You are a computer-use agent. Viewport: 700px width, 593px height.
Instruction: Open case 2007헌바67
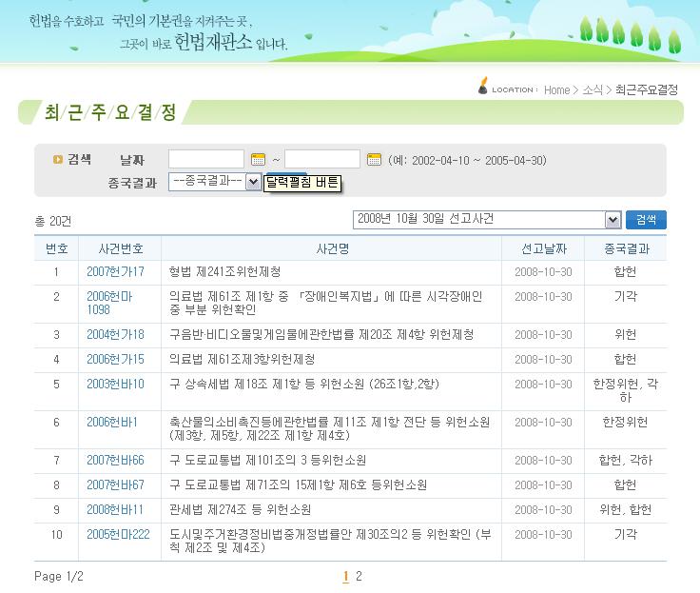115,484
